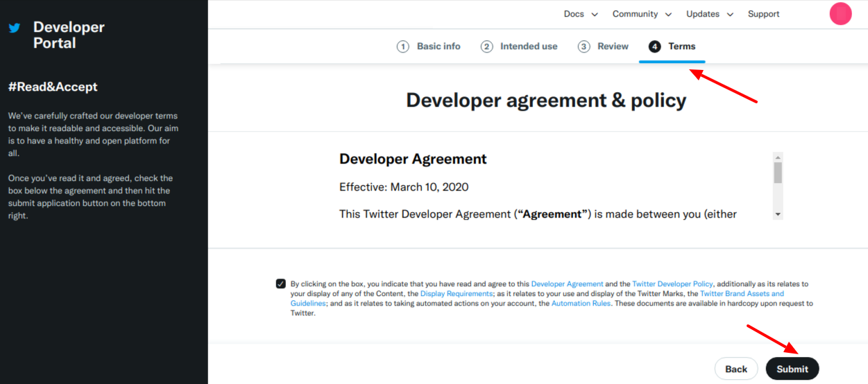The height and width of the screenshot is (384, 868).
Task: Open the pink user profile avatar
Action: (x=840, y=14)
